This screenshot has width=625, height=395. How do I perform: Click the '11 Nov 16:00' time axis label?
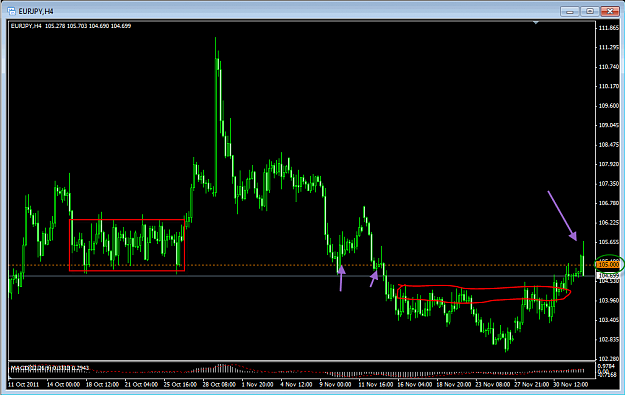(x=375, y=385)
